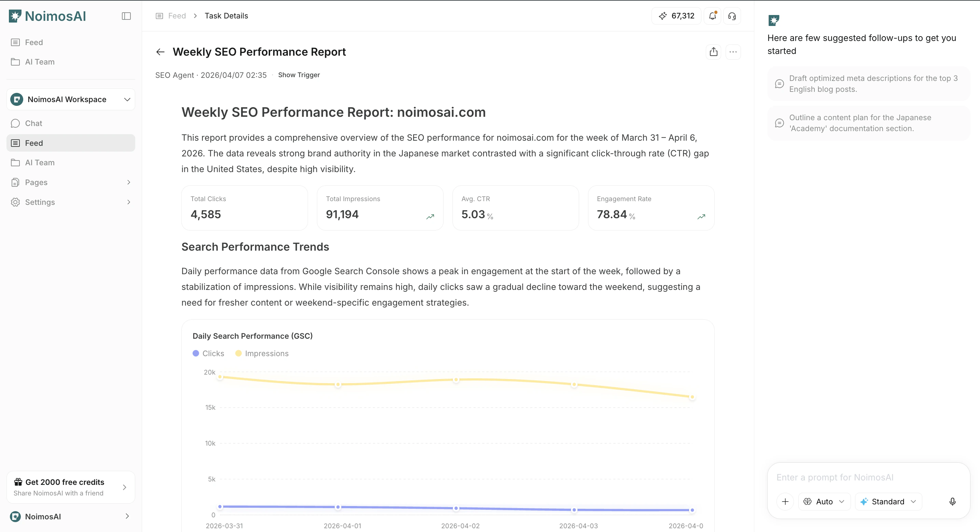Toggle the Clicks series legend
Viewport: 980px width, 532px height.
tap(209, 353)
